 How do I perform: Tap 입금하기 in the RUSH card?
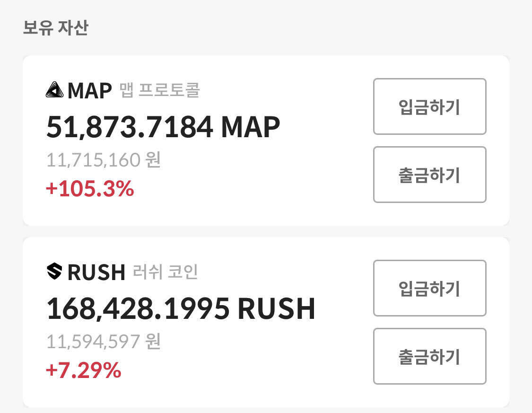429,288
